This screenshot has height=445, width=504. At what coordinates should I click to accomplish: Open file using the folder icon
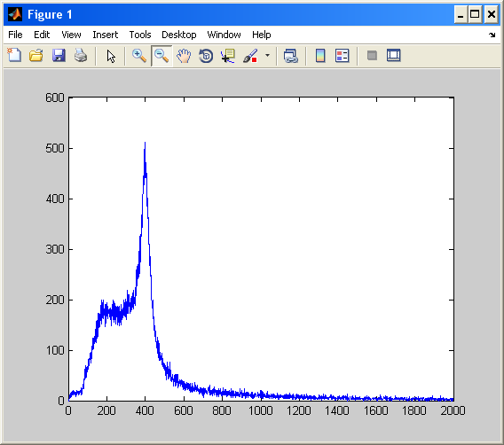click(36, 56)
